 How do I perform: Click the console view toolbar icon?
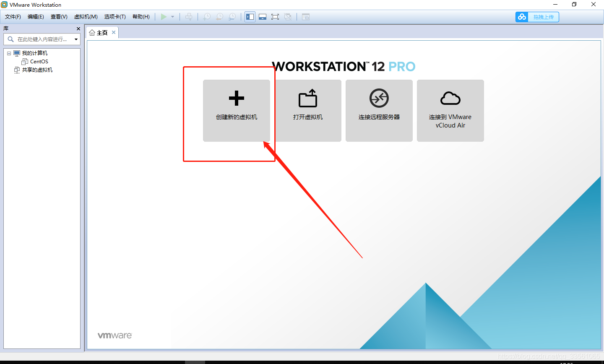point(306,17)
